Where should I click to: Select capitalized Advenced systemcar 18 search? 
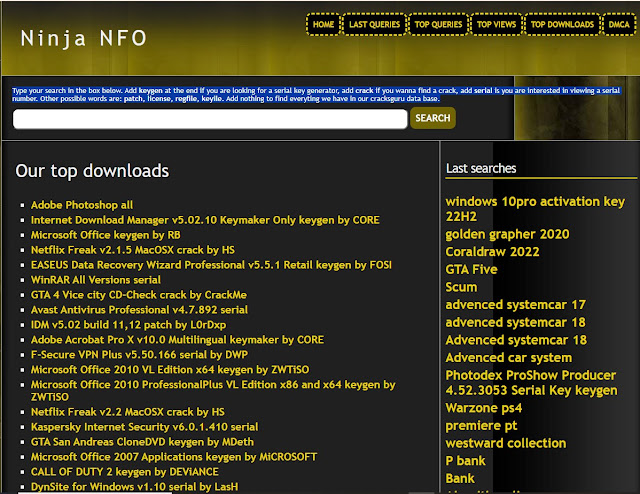tap(516, 340)
